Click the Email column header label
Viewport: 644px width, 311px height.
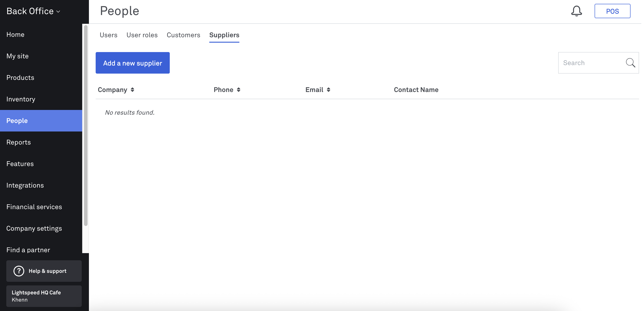pos(314,90)
